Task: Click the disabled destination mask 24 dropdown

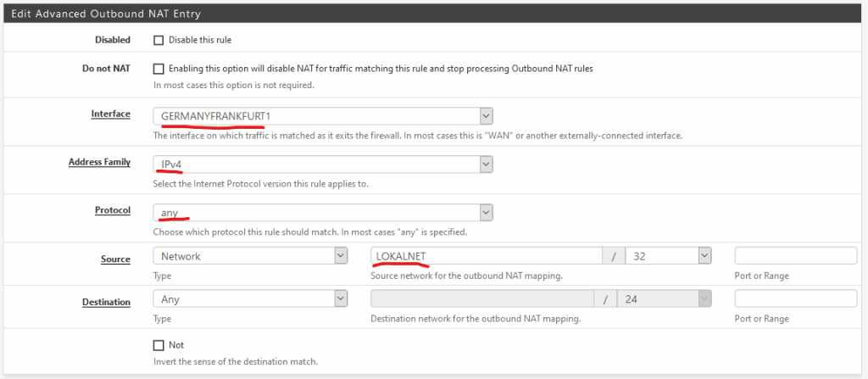Action: [665, 299]
